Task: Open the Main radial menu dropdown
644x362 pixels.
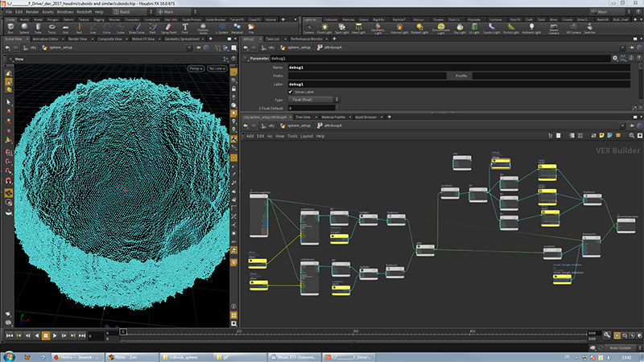Action: [x=176, y=12]
